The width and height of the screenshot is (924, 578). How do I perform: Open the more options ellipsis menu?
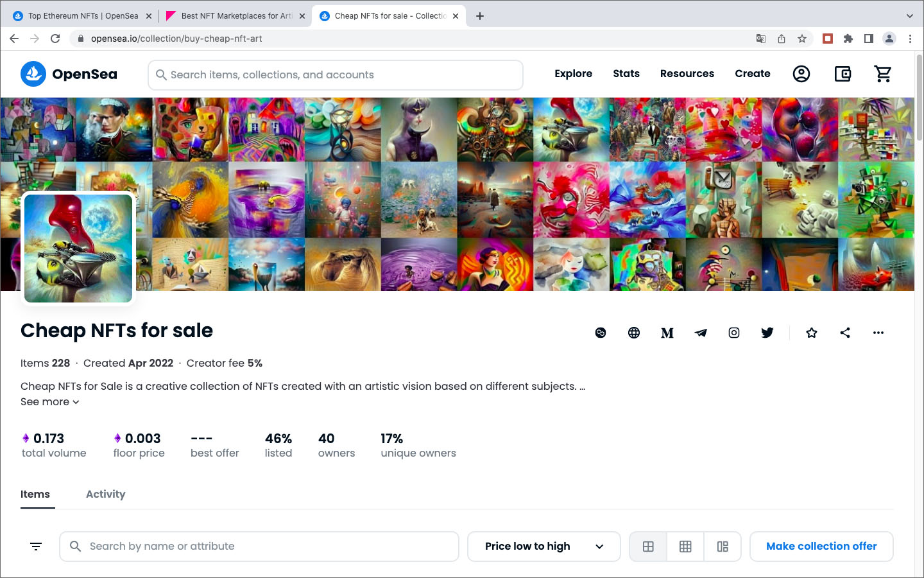click(878, 333)
